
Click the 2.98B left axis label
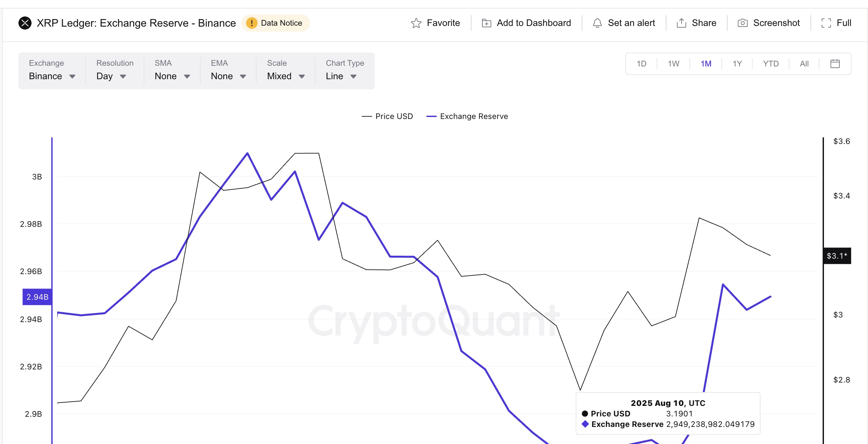[x=31, y=224]
